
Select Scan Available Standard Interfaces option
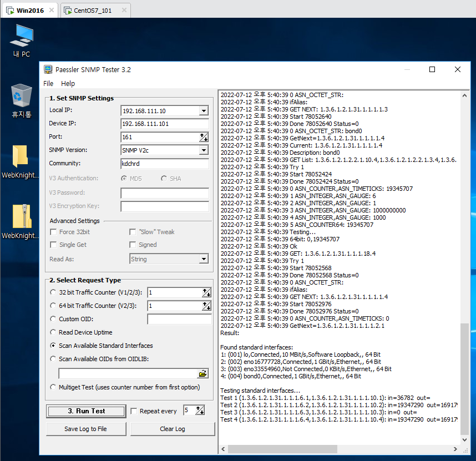[53, 346]
